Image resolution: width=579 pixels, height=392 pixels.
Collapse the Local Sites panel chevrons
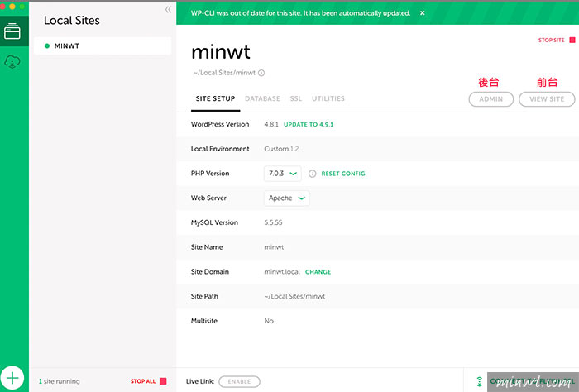[x=168, y=9]
